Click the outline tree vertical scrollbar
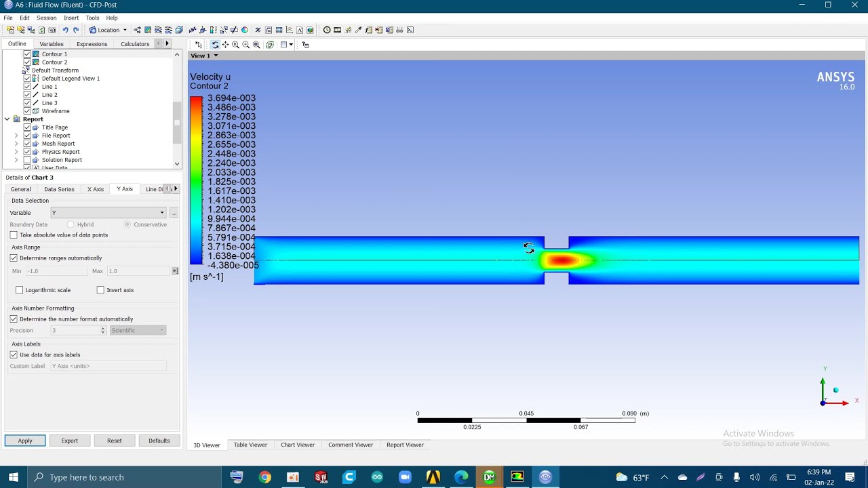Screen dimensions: 868x488 pyautogui.click(x=177, y=122)
